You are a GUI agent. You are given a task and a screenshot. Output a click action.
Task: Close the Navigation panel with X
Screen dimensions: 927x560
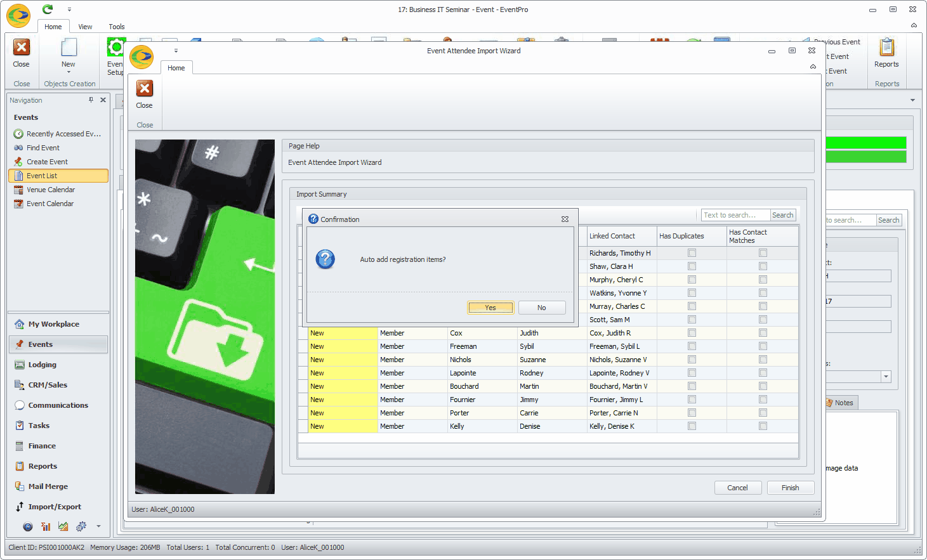(103, 100)
